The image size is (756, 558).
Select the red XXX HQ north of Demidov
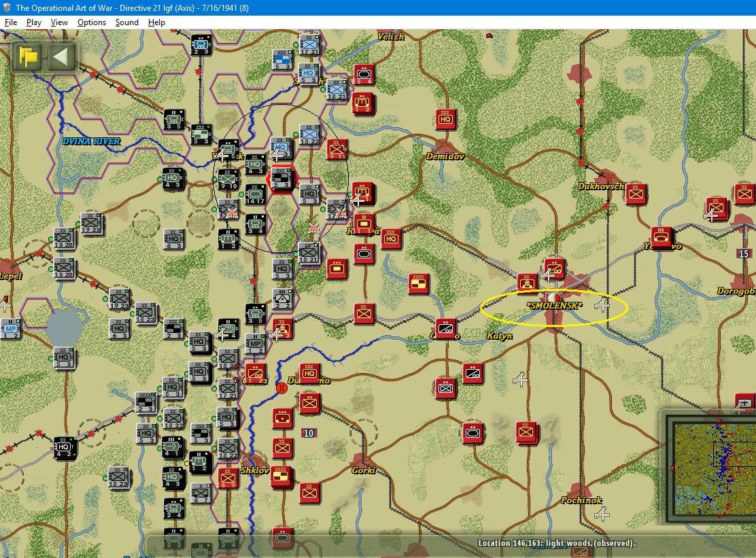tap(445, 119)
